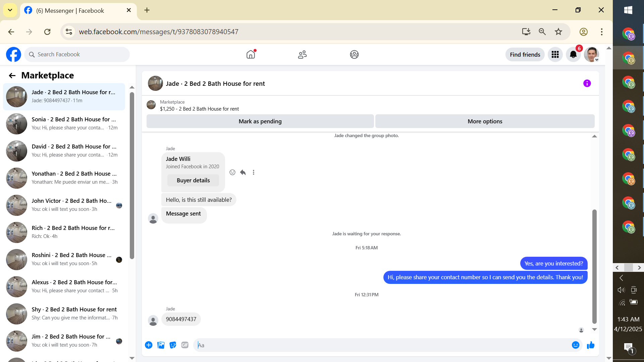Screen dimensions: 644x362
Task: View site information icon in address bar
Action: (69, 32)
